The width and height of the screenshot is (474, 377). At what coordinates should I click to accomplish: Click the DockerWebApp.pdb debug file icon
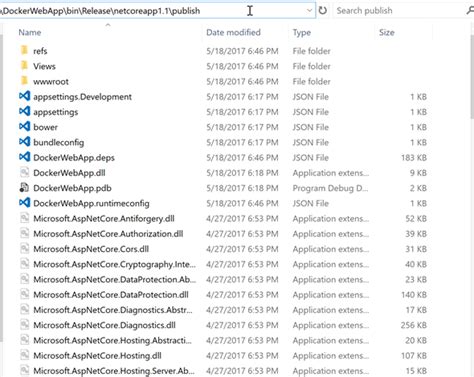[x=24, y=188]
